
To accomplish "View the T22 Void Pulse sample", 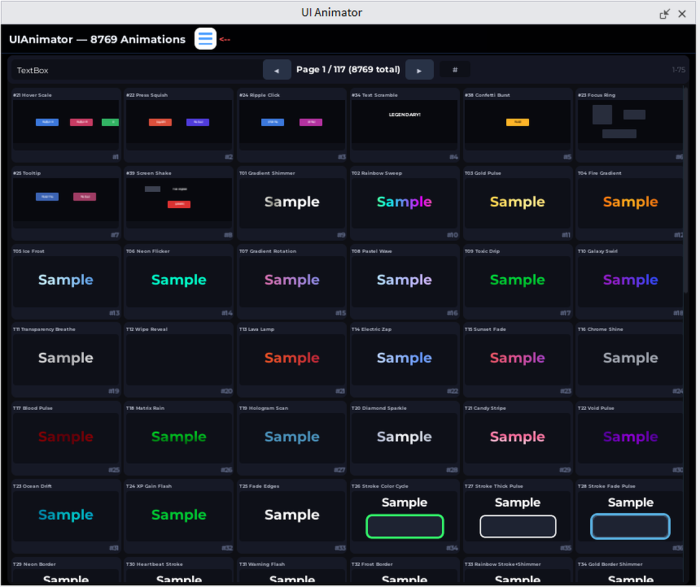I will point(630,437).
